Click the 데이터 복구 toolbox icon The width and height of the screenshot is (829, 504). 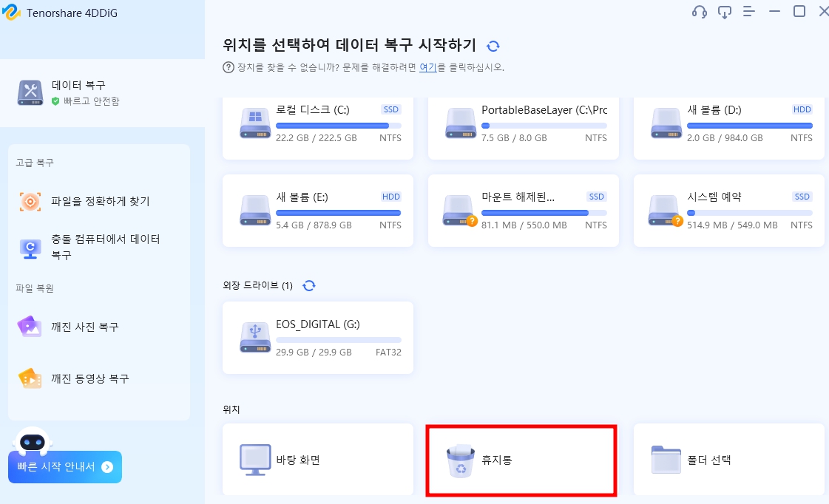coord(30,93)
